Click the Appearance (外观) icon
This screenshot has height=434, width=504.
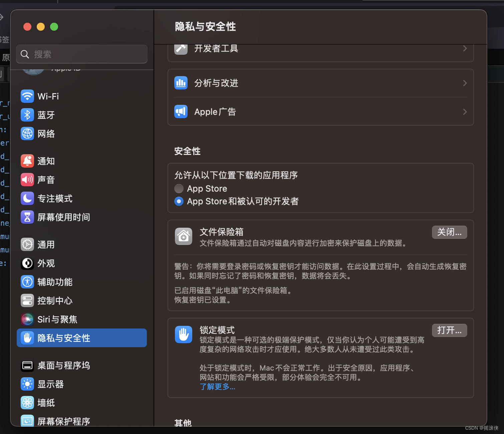pyautogui.click(x=27, y=263)
